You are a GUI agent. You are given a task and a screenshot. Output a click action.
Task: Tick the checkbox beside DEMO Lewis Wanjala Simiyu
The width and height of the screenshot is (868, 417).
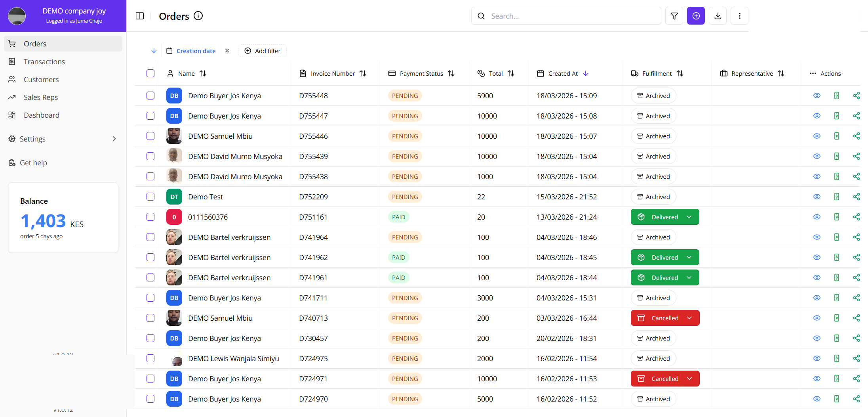[x=150, y=358]
